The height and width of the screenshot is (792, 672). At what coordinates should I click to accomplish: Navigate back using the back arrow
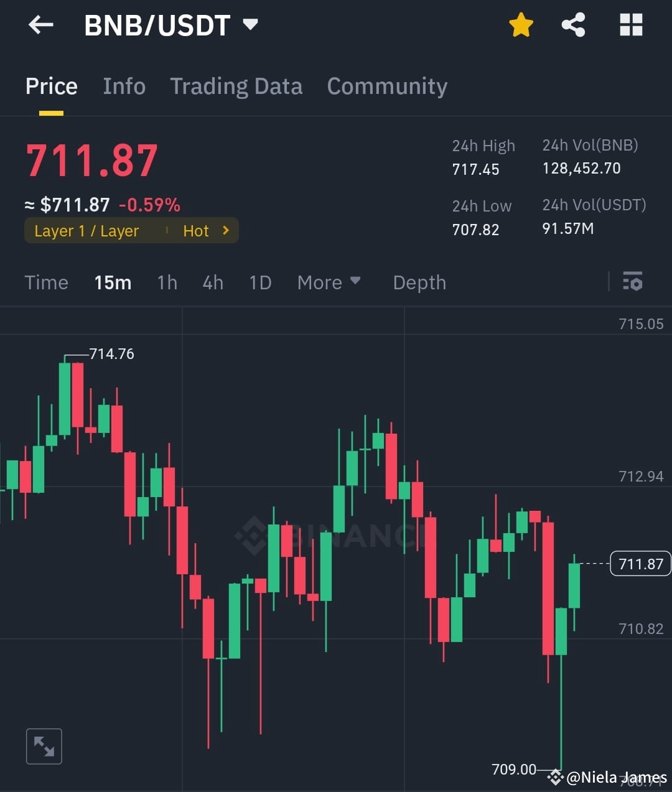(x=40, y=25)
